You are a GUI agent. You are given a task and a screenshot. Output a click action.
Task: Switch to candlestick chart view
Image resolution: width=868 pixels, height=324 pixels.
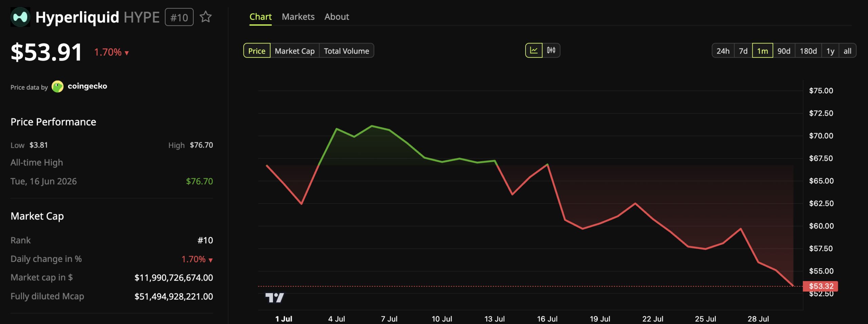point(551,51)
